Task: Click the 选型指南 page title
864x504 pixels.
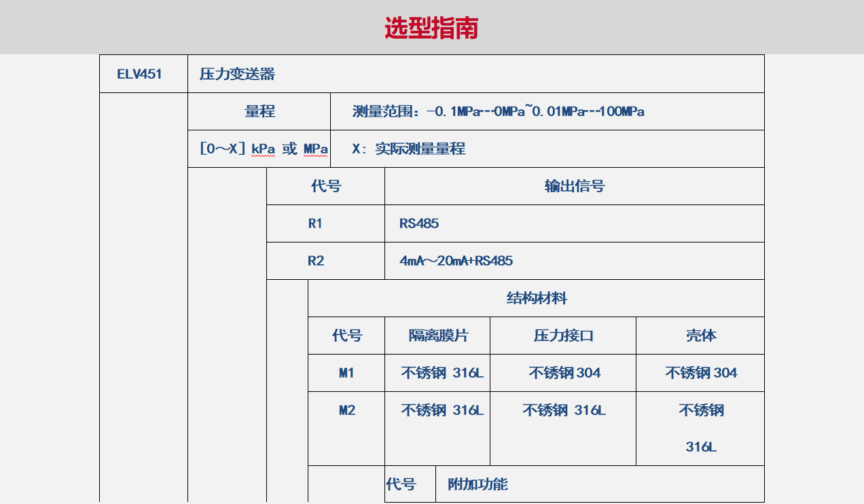Action: click(x=431, y=28)
